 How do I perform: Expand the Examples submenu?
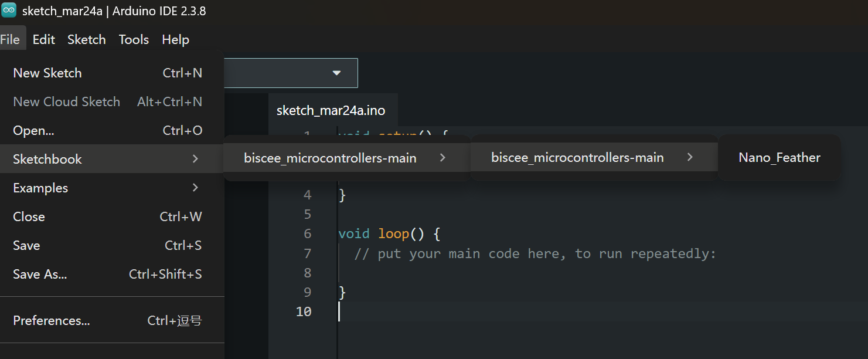click(40, 188)
